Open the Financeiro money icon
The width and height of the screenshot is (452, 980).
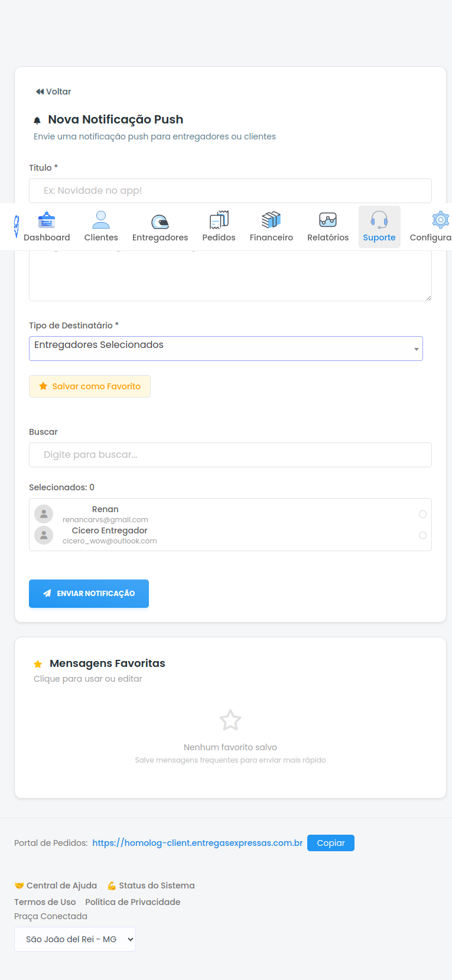pyautogui.click(x=271, y=220)
